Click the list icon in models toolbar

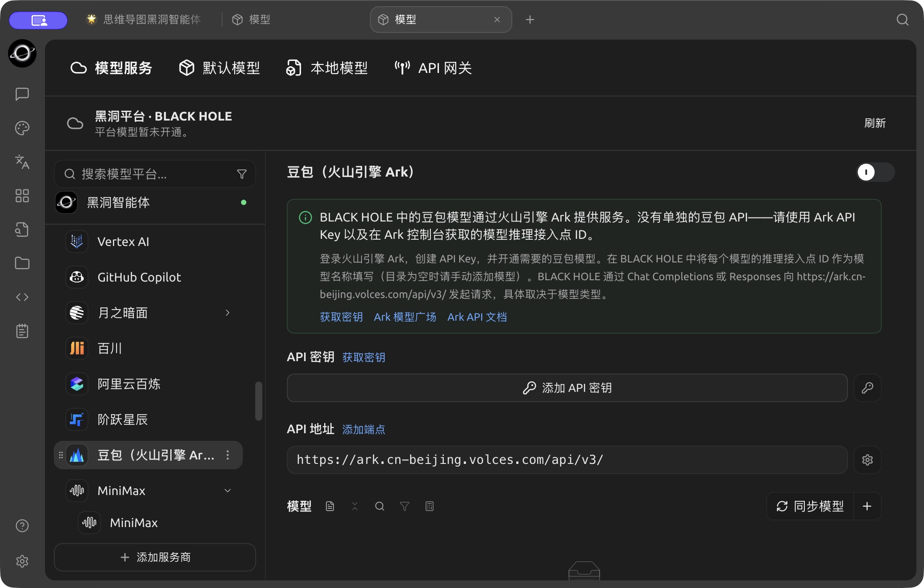pyautogui.click(x=430, y=506)
